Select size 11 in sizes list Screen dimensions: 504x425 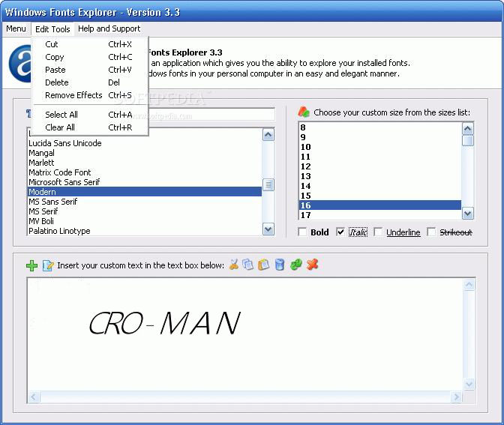pos(380,157)
